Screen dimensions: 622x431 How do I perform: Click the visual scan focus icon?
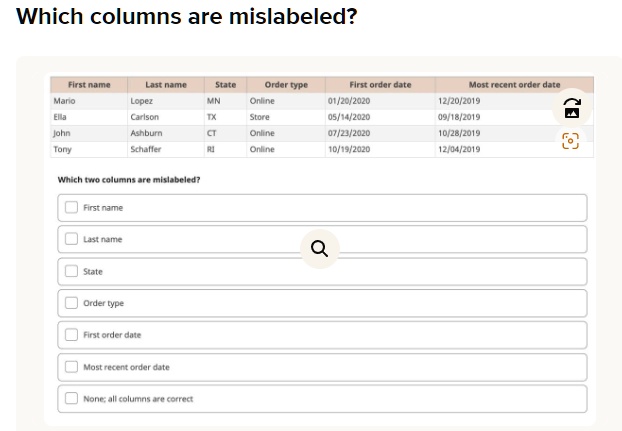[x=570, y=141]
